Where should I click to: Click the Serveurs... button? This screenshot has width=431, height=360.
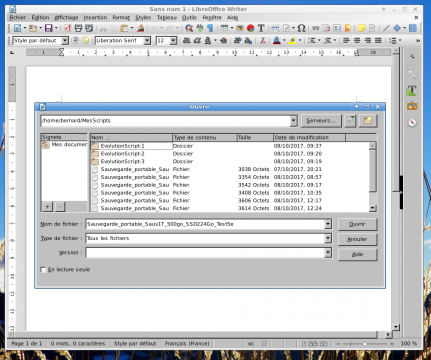(321, 120)
